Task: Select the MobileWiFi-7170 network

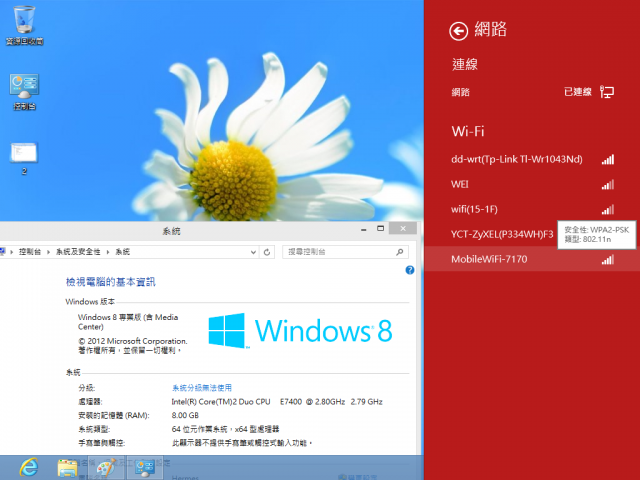Action: pyautogui.click(x=532, y=259)
